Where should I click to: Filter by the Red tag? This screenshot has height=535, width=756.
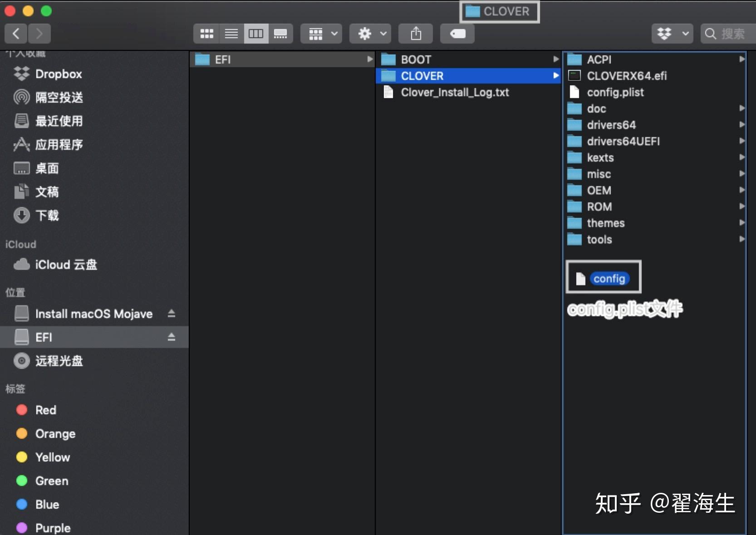point(94,410)
